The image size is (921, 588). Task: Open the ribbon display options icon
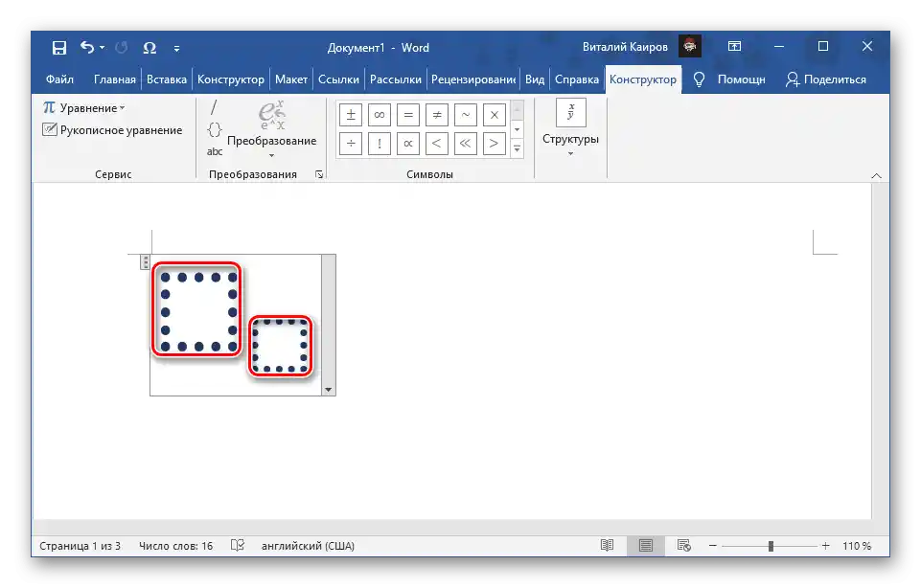[x=734, y=46]
